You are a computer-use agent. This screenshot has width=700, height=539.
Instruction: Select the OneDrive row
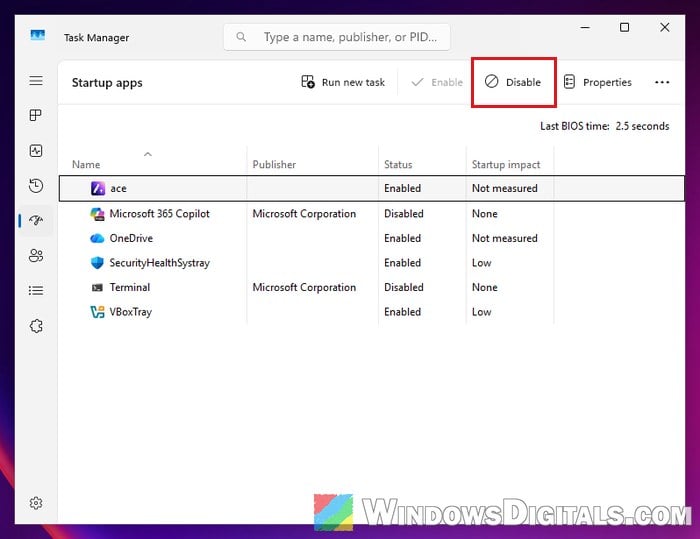tap(371, 238)
